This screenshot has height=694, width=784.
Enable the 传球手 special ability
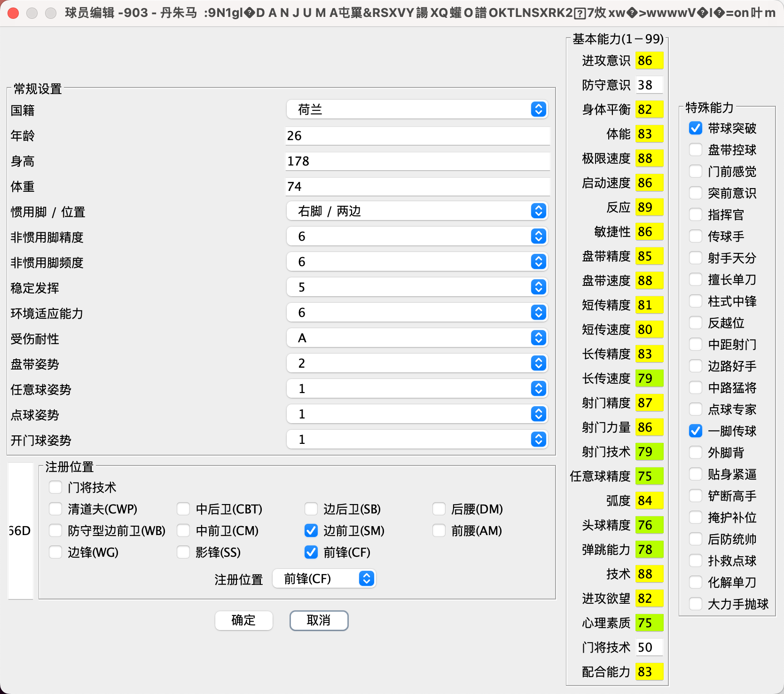click(x=696, y=236)
